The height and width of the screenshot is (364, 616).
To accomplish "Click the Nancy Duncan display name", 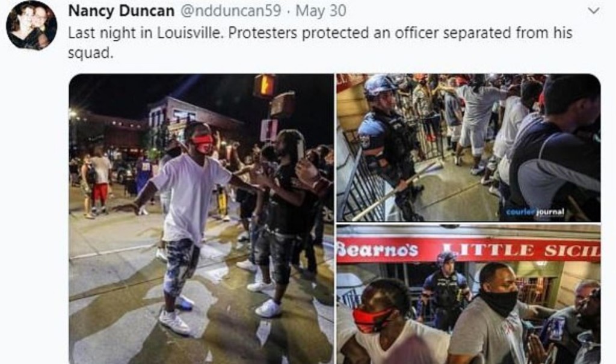I will (x=122, y=11).
